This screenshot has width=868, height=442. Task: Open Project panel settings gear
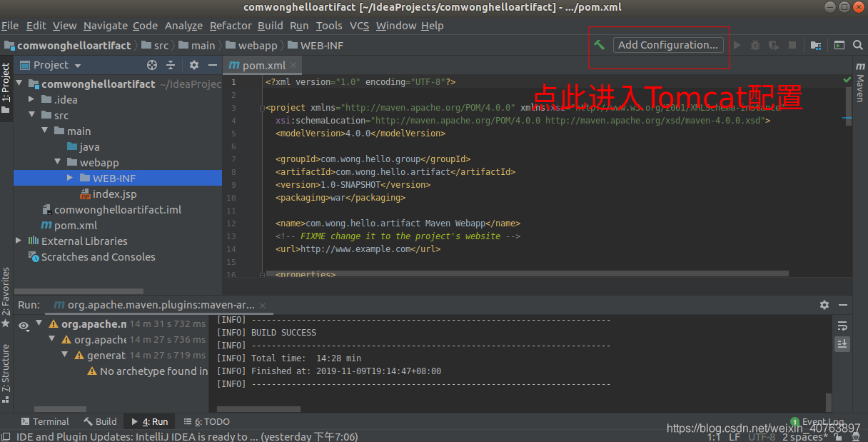194,65
